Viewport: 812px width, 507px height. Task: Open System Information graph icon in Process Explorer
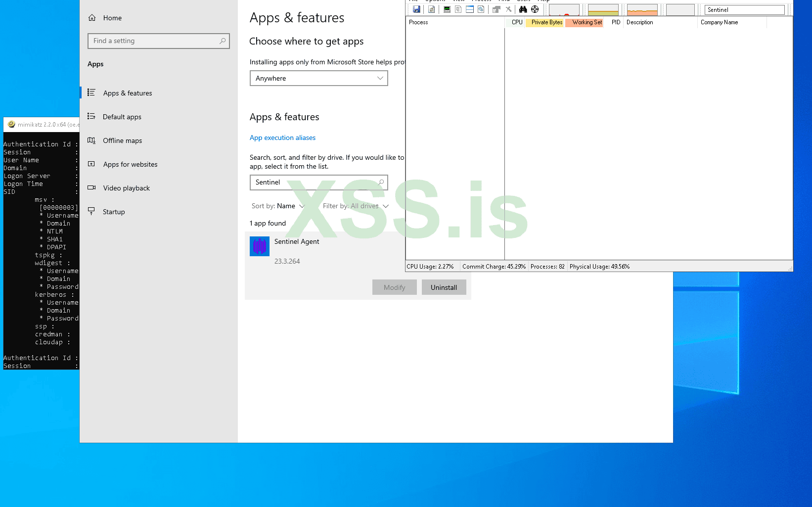[447, 9]
